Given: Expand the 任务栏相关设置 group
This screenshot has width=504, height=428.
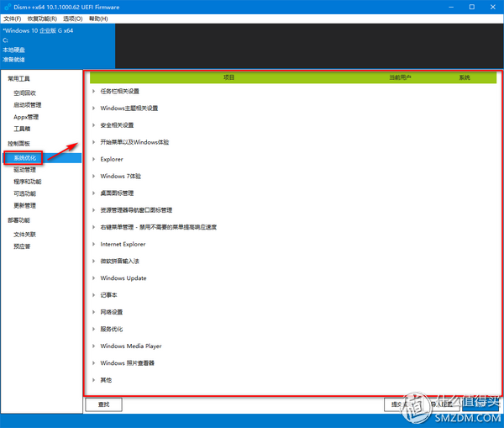Looking at the screenshot, I should click(x=93, y=91).
